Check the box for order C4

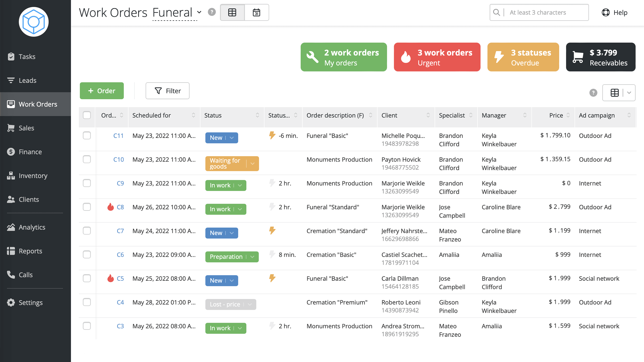pyautogui.click(x=87, y=302)
